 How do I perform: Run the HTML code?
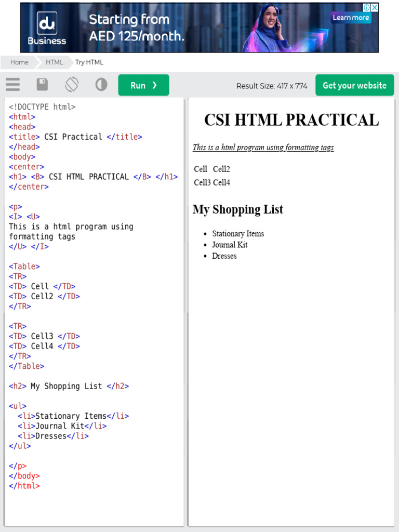pos(143,85)
